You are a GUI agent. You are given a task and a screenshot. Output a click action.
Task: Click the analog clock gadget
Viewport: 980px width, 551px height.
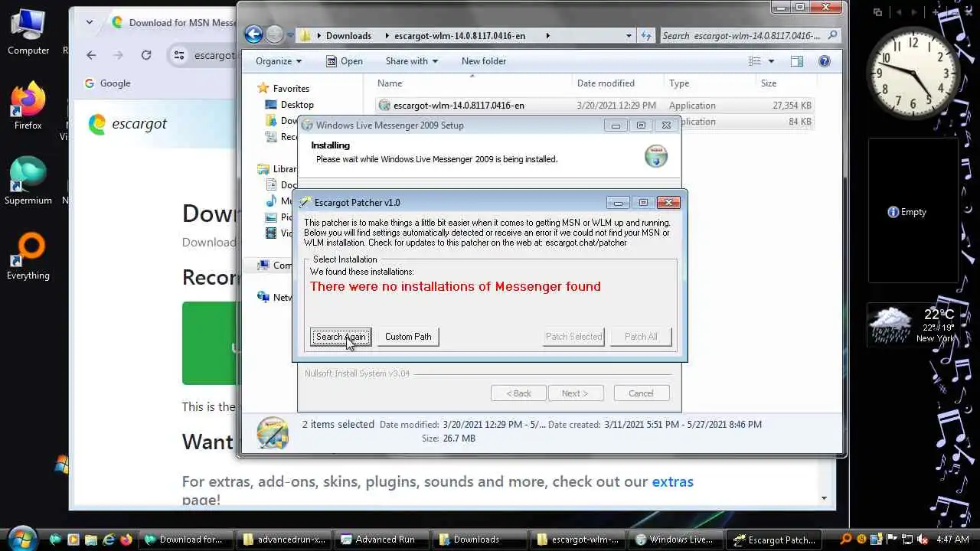(913, 73)
